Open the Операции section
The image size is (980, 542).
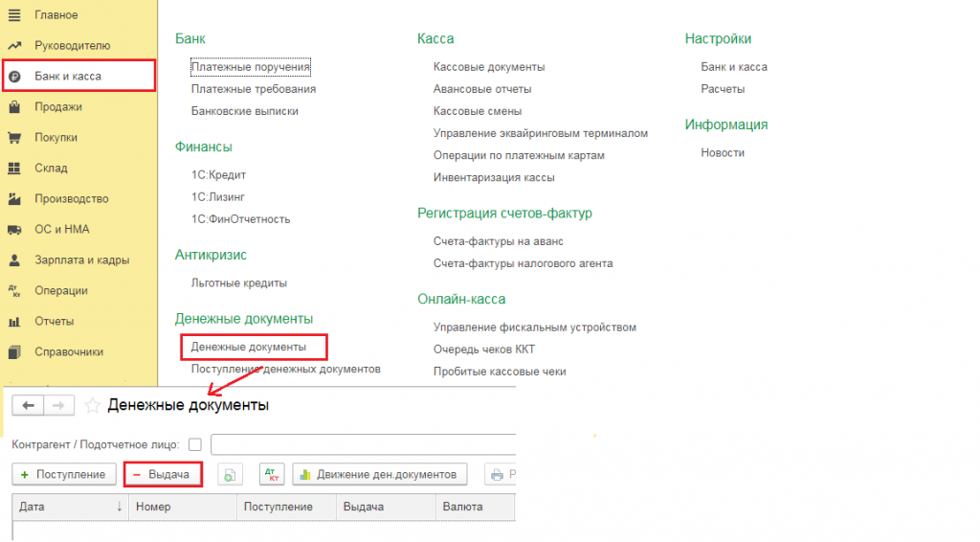61,291
